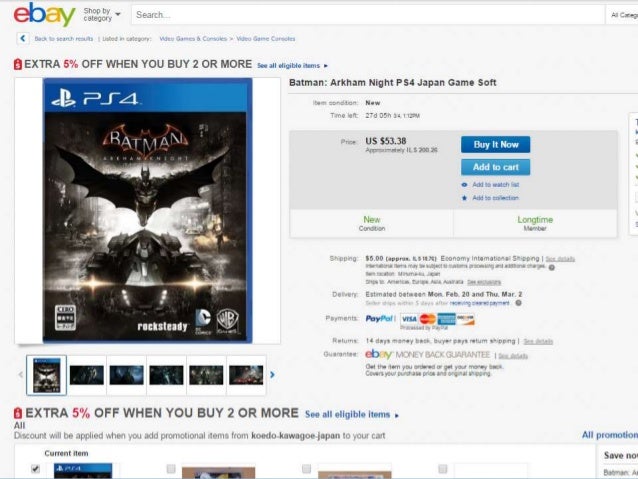Open Video Games & Consoles breadcrumb
The image size is (638, 479).
[193, 39]
